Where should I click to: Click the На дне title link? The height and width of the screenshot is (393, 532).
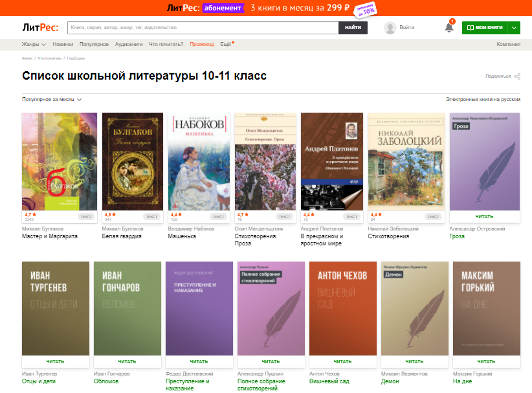[x=463, y=381]
